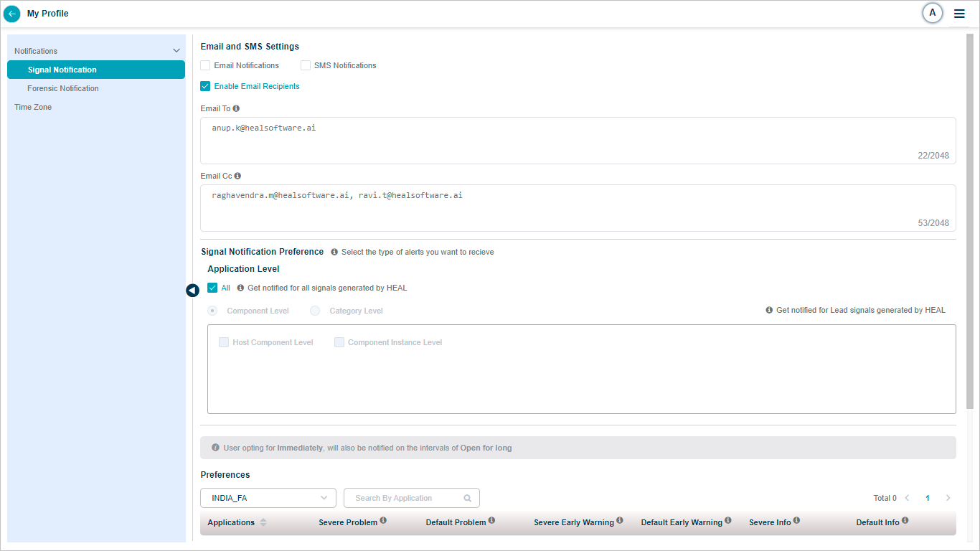Click info icon next to All checkbox

click(x=240, y=288)
